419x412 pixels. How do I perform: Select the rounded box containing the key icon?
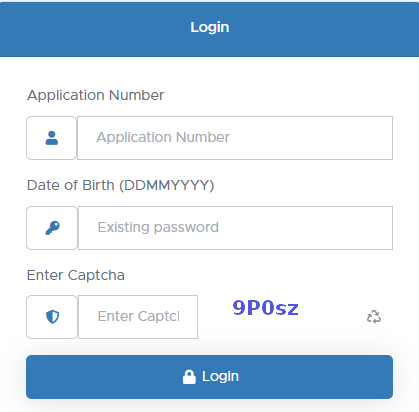point(52,228)
